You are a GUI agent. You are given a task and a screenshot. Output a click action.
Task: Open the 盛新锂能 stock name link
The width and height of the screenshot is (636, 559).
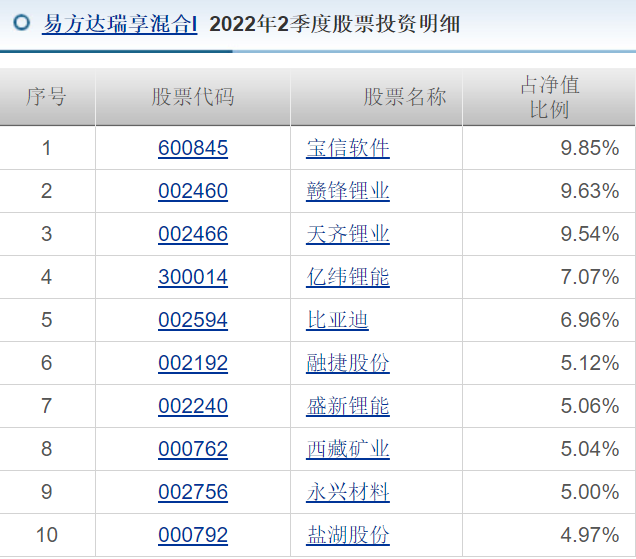tap(348, 406)
